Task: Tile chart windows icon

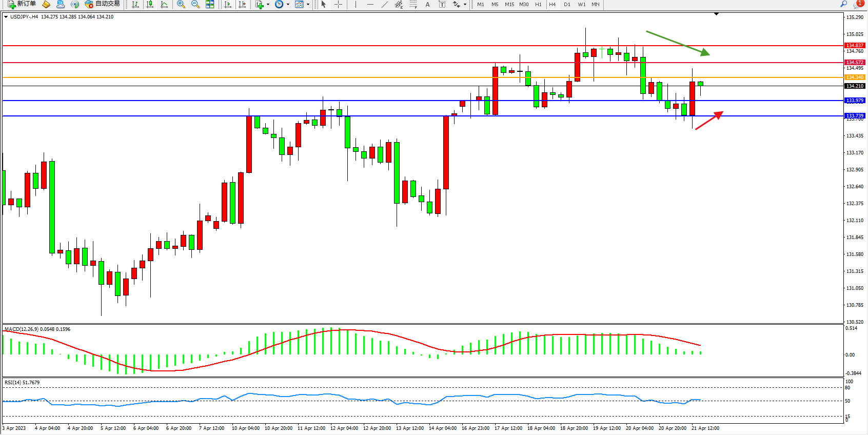Action: click(210, 4)
